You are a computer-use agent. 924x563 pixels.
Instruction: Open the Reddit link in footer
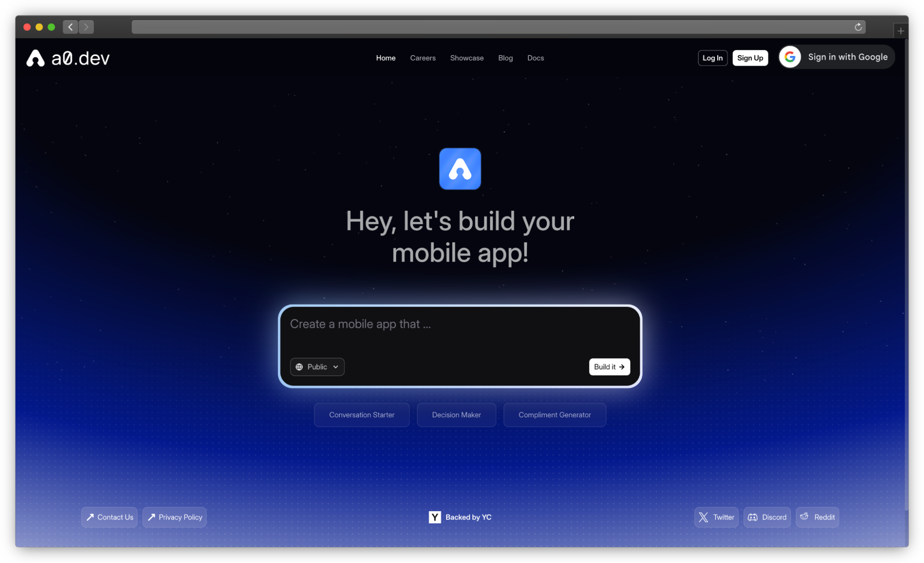817,517
